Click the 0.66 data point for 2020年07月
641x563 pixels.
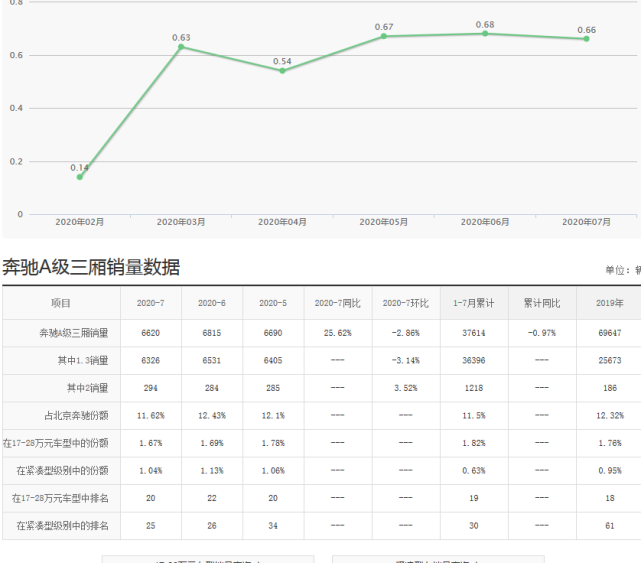coord(587,39)
